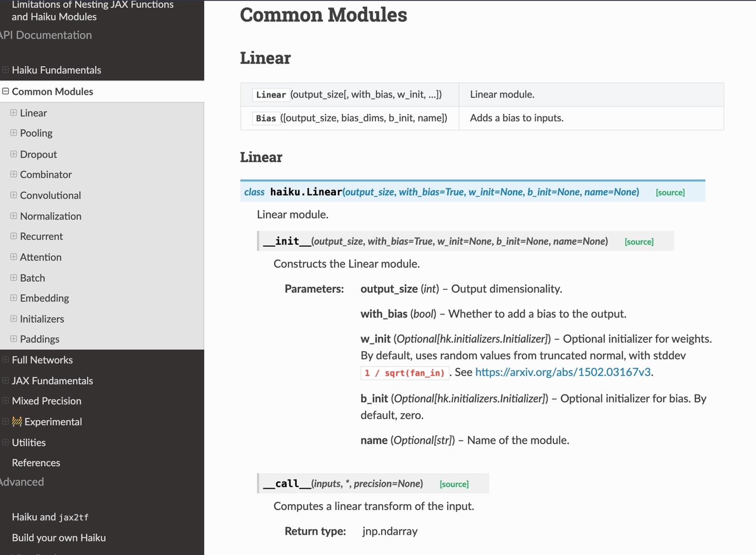Expand the Pooling sidebar section
This screenshot has height=555, width=756.
pyautogui.click(x=14, y=133)
